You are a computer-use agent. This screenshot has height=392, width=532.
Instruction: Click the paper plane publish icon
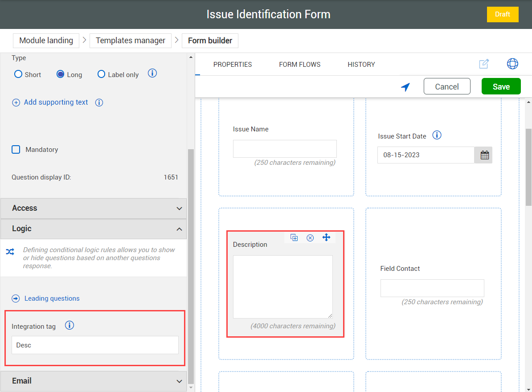click(x=405, y=87)
